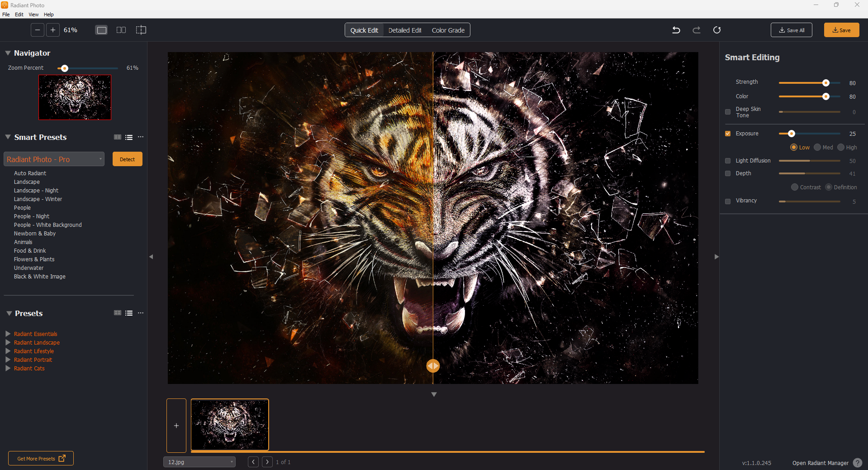This screenshot has width=868, height=470.
Task: Go to the previous image
Action: point(253,462)
